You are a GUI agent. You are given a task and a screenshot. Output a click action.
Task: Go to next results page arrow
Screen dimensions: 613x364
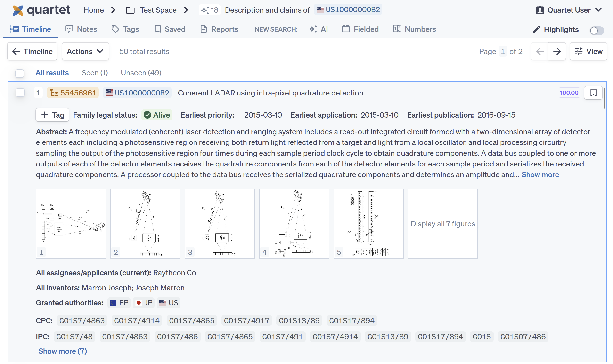coord(557,52)
